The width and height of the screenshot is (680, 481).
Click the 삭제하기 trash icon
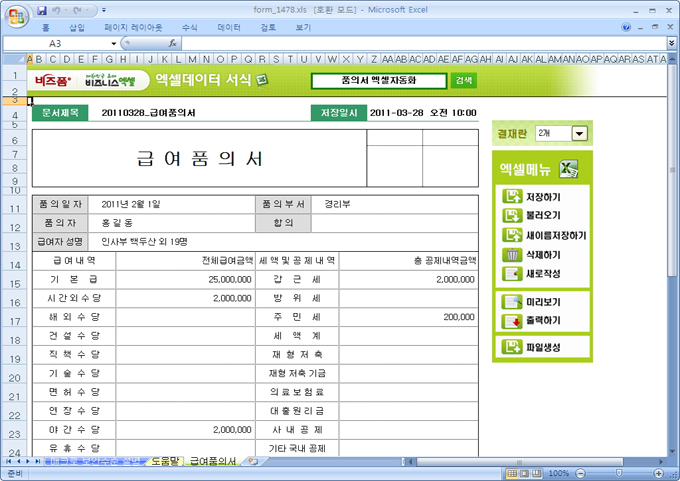tap(512, 255)
